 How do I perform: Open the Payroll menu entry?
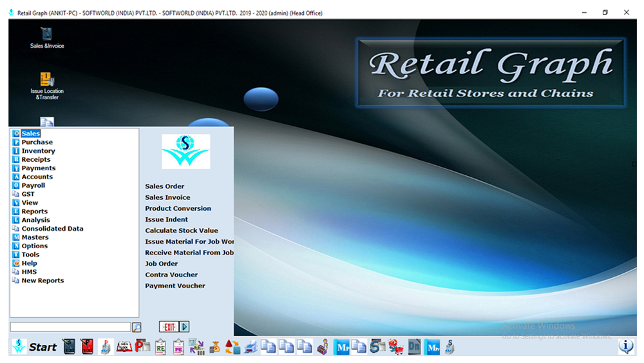(x=33, y=185)
